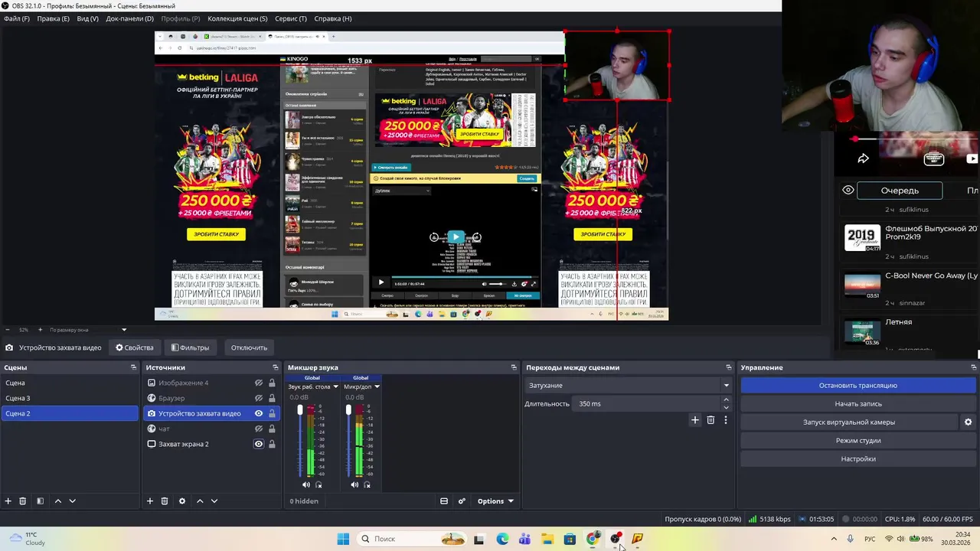The width and height of the screenshot is (980, 551).
Task: Open Коллекция сцен menu
Action: tap(237, 18)
